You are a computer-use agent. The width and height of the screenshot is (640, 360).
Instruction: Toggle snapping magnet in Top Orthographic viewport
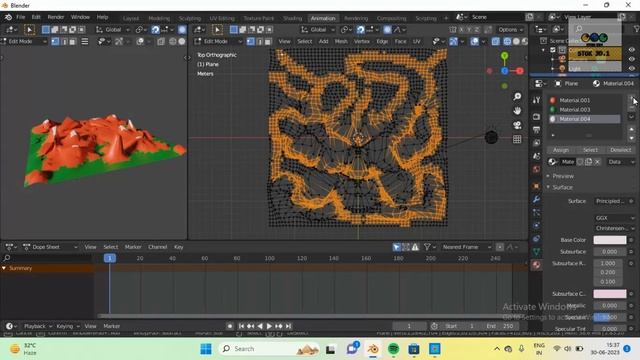coord(360,30)
